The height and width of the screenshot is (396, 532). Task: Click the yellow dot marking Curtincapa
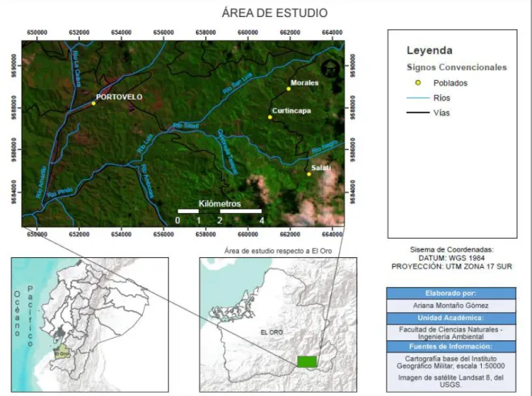pyautogui.click(x=270, y=117)
